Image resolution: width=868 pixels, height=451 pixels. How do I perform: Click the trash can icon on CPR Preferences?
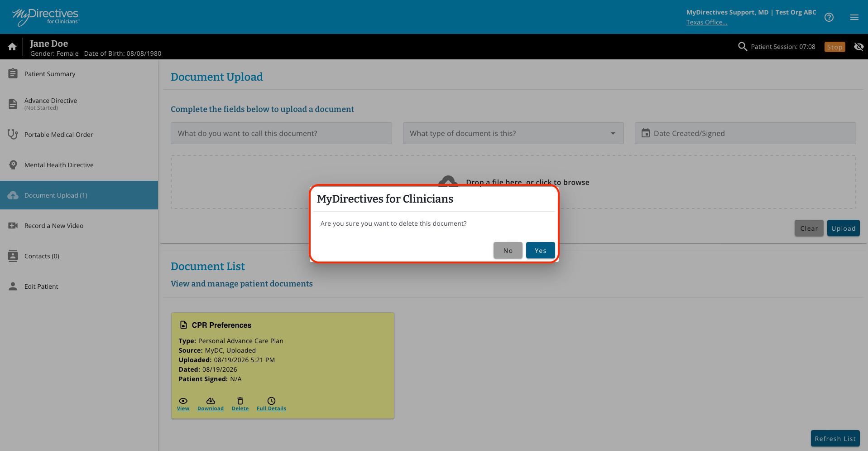click(240, 401)
